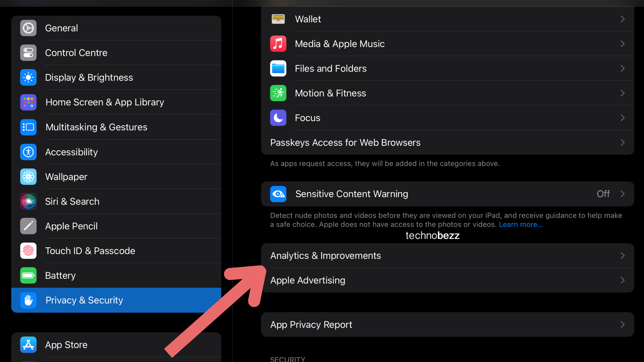Open Passkeys Access for Web Browsers
644x362 pixels.
pos(448,143)
